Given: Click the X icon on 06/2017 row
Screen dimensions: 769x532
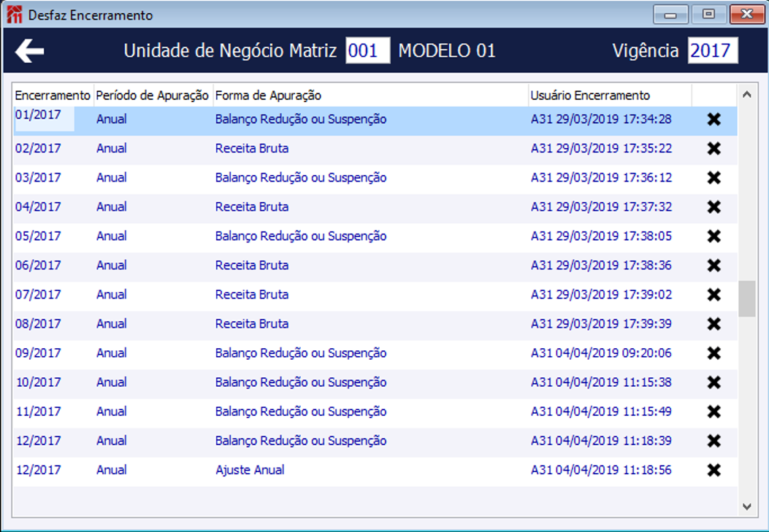Looking at the screenshot, I should (713, 265).
